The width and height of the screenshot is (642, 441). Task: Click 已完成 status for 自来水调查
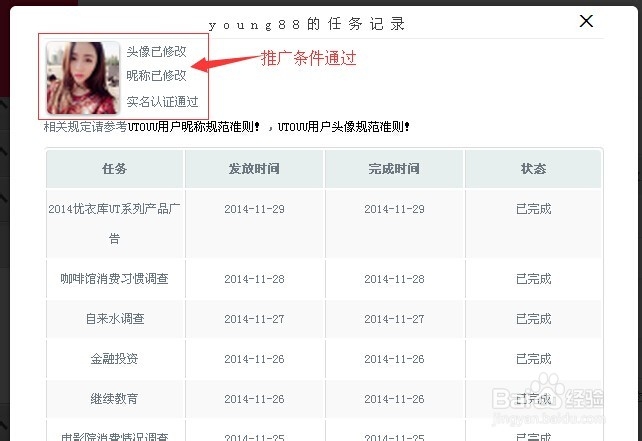pyautogui.click(x=533, y=319)
